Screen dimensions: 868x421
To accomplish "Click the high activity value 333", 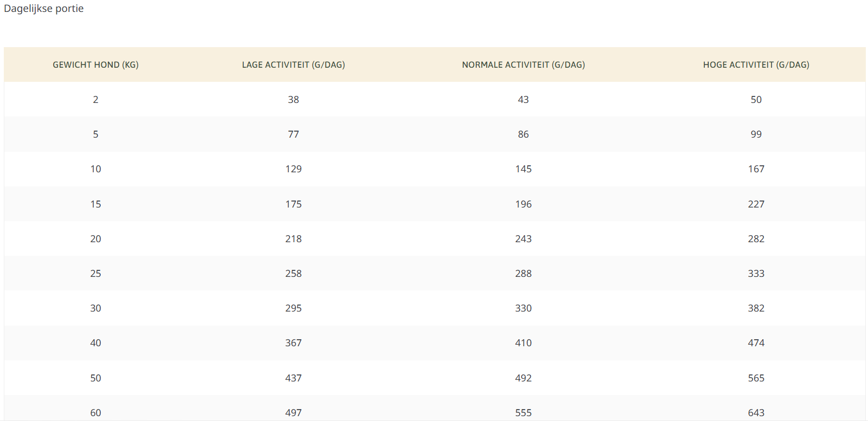I will 756,274.
